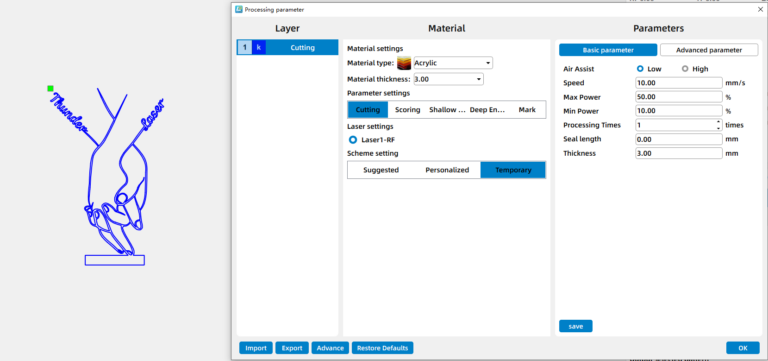
Task: Open the Basic parameter tab
Action: point(608,50)
